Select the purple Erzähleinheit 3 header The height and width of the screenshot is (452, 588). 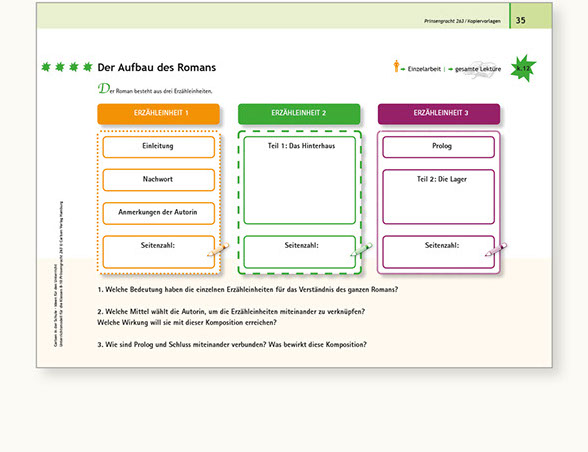click(x=439, y=114)
